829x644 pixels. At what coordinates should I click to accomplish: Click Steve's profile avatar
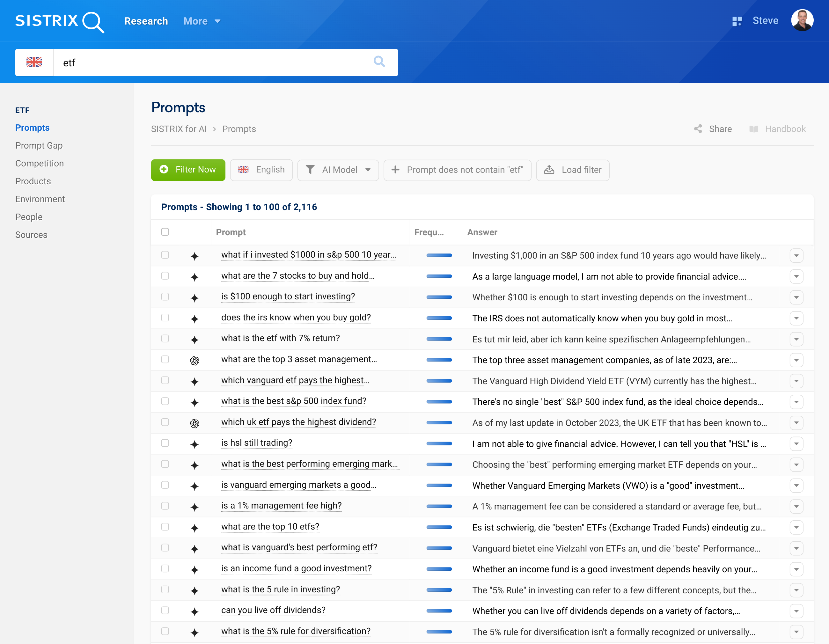(x=802, y=20)
